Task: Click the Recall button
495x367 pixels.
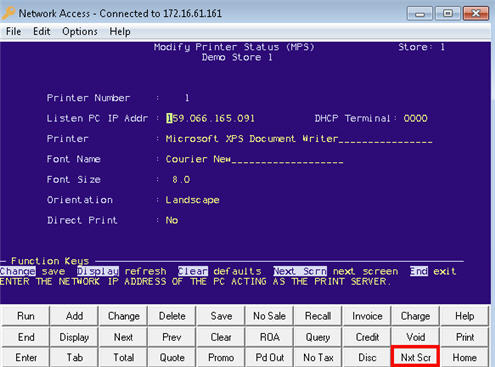Action: 318,316
